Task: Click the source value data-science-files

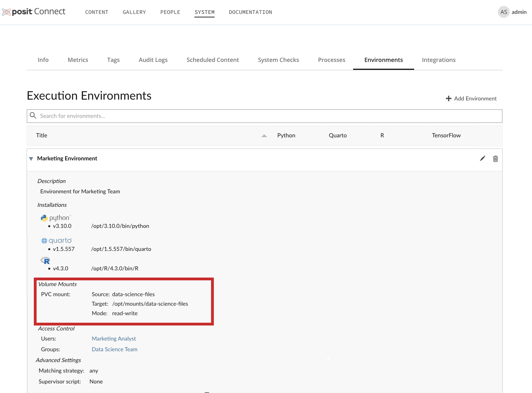Action: pos(133,294)
